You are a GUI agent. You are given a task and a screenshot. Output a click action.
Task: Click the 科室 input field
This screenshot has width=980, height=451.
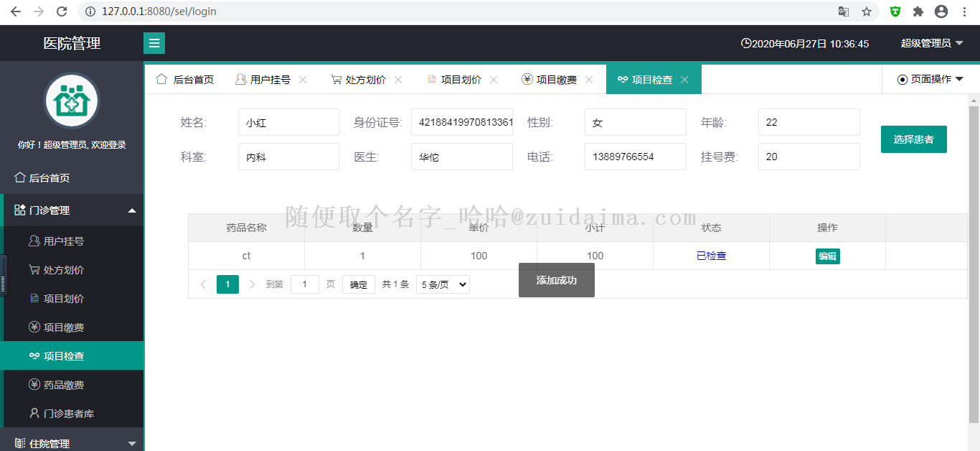pos(288,157)
